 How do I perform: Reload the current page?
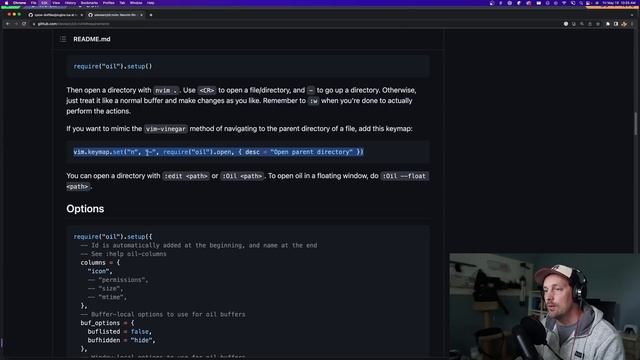pos(24,24)
